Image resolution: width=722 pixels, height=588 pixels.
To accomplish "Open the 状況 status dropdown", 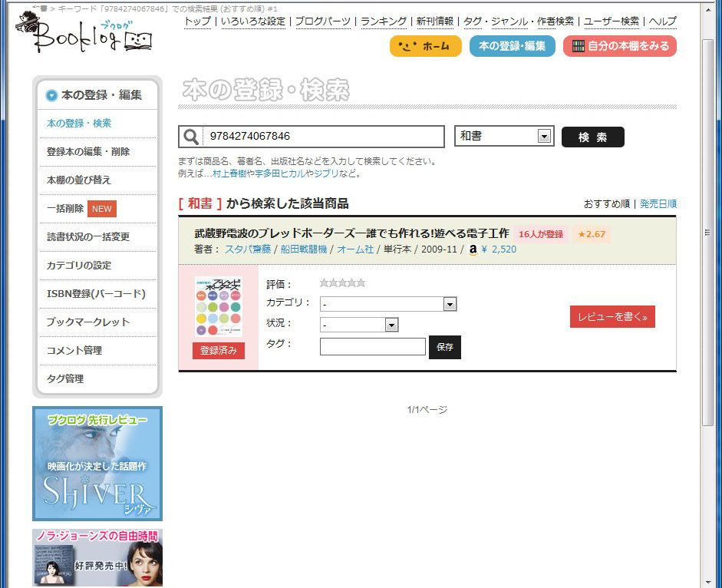I will pyautogui.click(x=392, y=325).
